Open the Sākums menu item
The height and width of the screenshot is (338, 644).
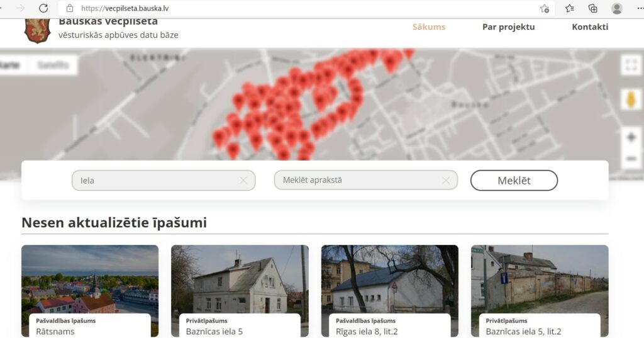tap(428, 26)
